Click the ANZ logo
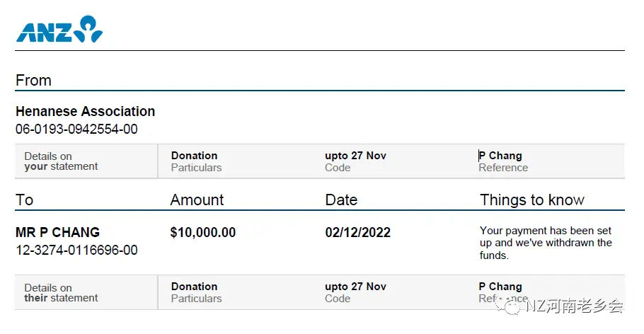 click(59, 29)
